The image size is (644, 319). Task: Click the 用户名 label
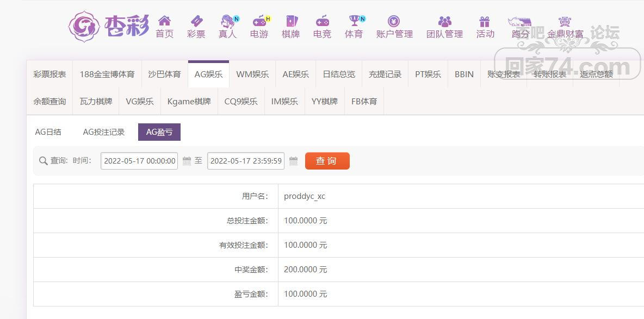(x=255, y=196)
